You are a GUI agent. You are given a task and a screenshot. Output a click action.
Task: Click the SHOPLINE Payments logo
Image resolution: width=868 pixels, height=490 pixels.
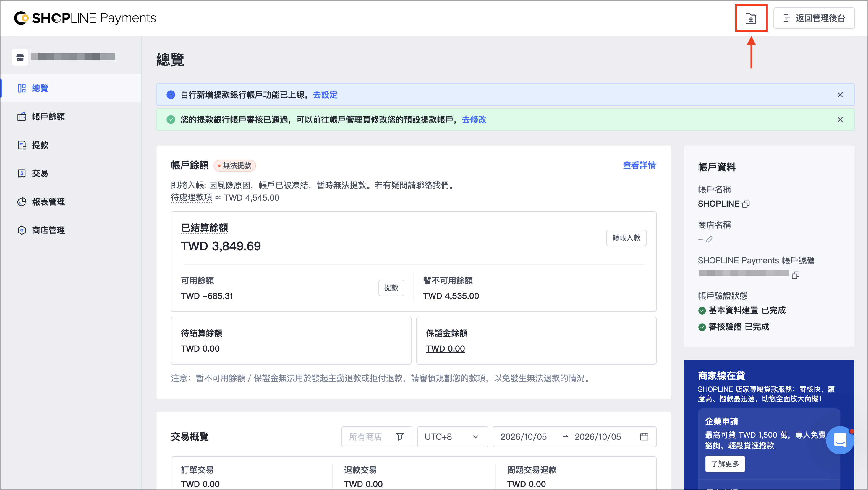click(x=85, y=18)
